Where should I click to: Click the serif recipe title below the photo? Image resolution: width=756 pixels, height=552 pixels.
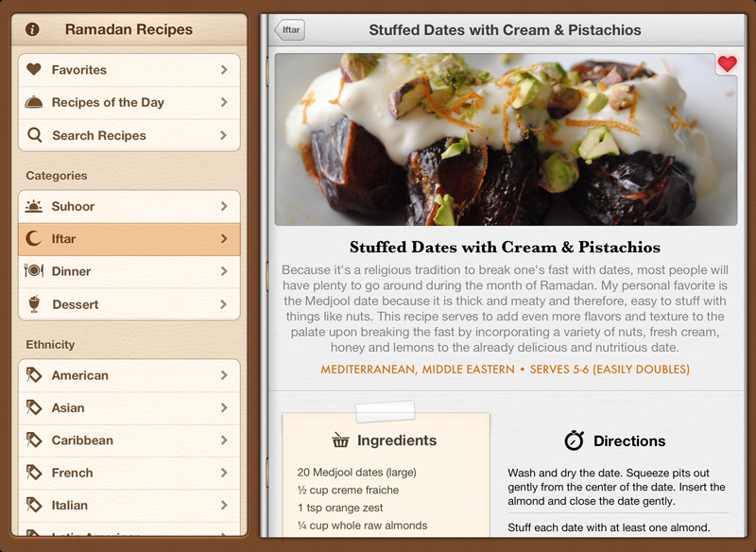tap(505, 248)
